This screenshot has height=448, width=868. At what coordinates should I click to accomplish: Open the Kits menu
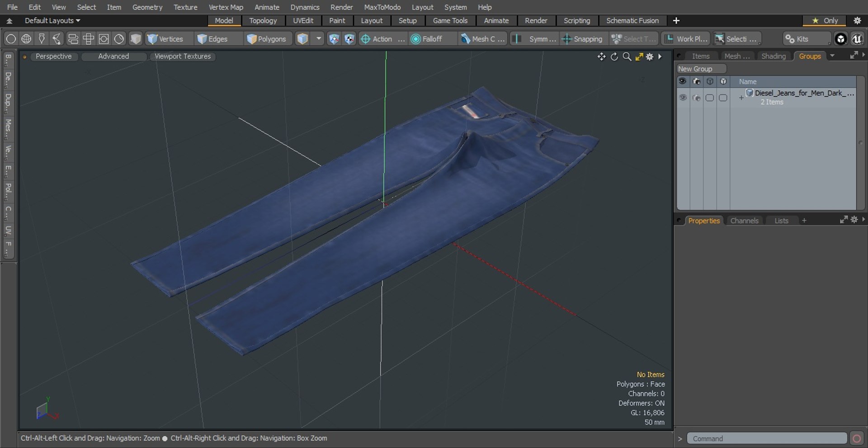807,39
